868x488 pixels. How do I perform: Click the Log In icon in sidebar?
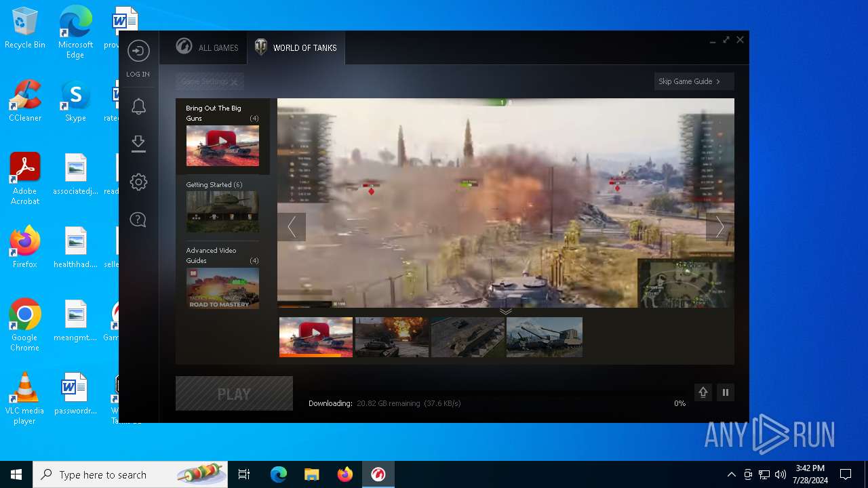tap(138, 51)
